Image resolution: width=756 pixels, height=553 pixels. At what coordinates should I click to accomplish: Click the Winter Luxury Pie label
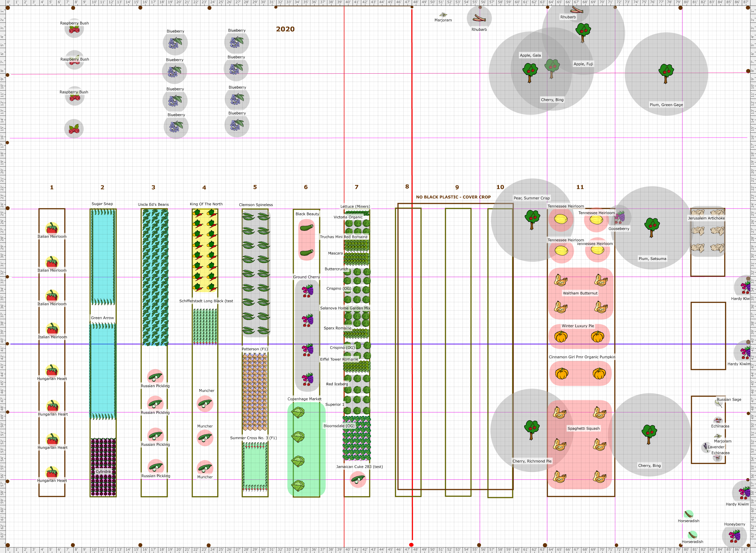click(578, 326)
